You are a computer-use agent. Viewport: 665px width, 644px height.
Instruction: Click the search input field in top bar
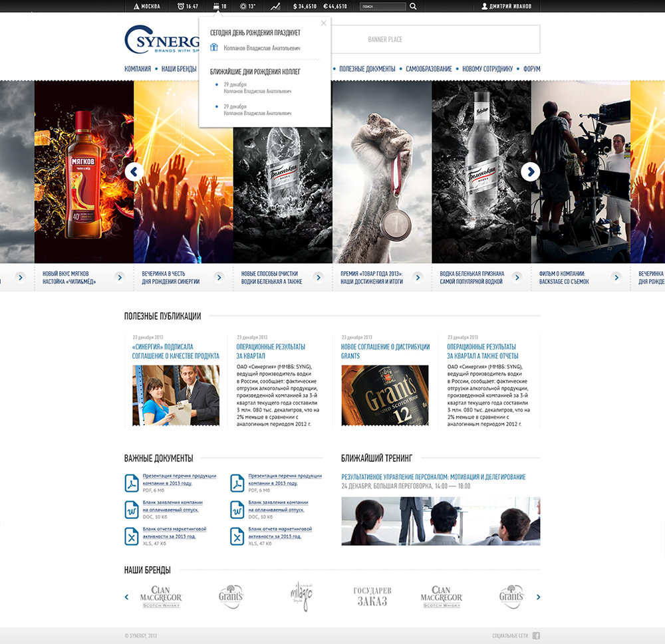click(382, 7)
